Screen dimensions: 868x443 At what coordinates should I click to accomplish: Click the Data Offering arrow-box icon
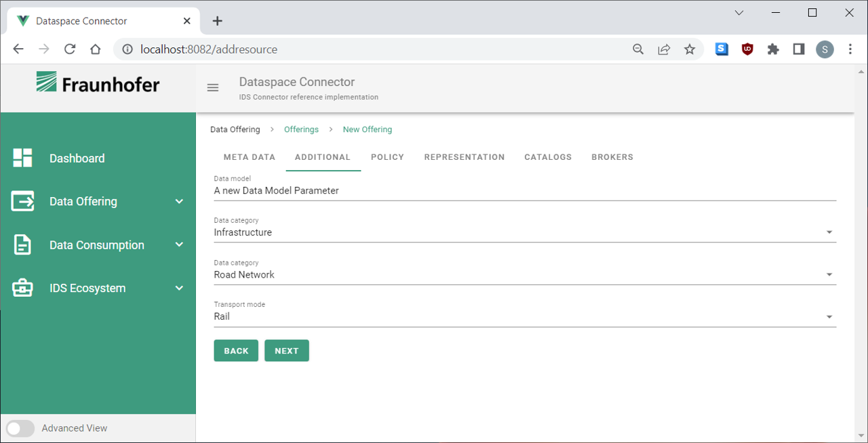tap(22, 201)
